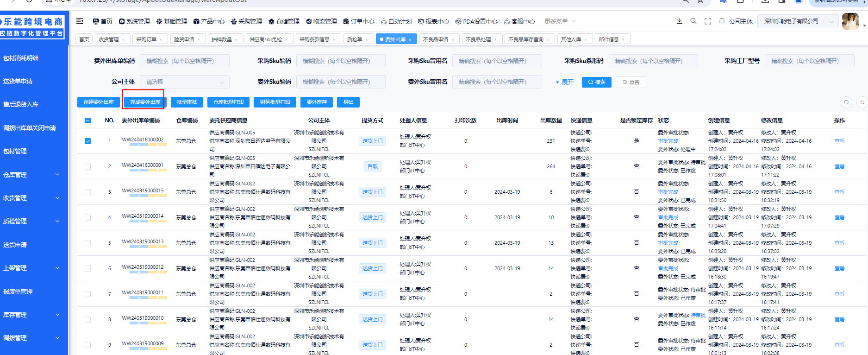Image resolution: width=868 pixels, height=355 pixels.
Task: Close the 质检单 tab
Action: pyautogui.click(x=367, y=39)
